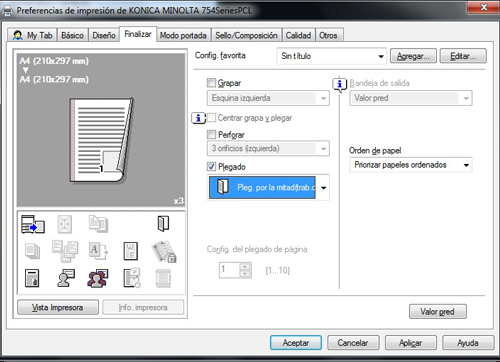Click the red group account track icon
500x362 pixels.
(98, 278)
